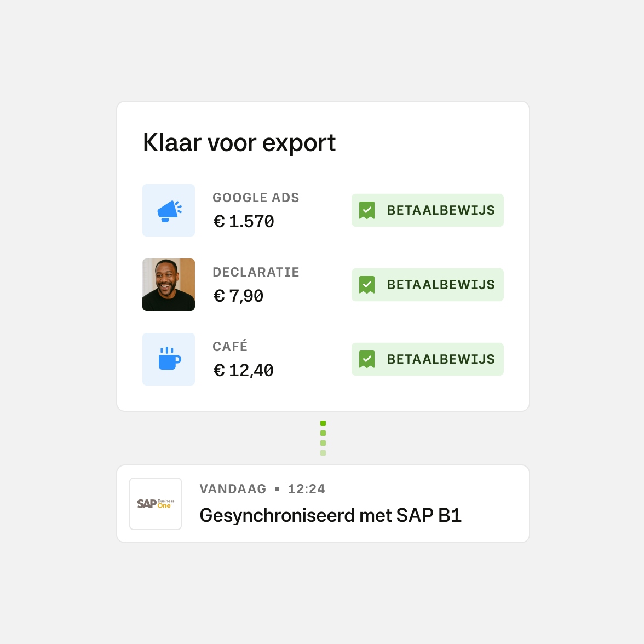Click the receipt checkmark icon for Café
This screenshot has height=644, width=644.
click(367, 359)
